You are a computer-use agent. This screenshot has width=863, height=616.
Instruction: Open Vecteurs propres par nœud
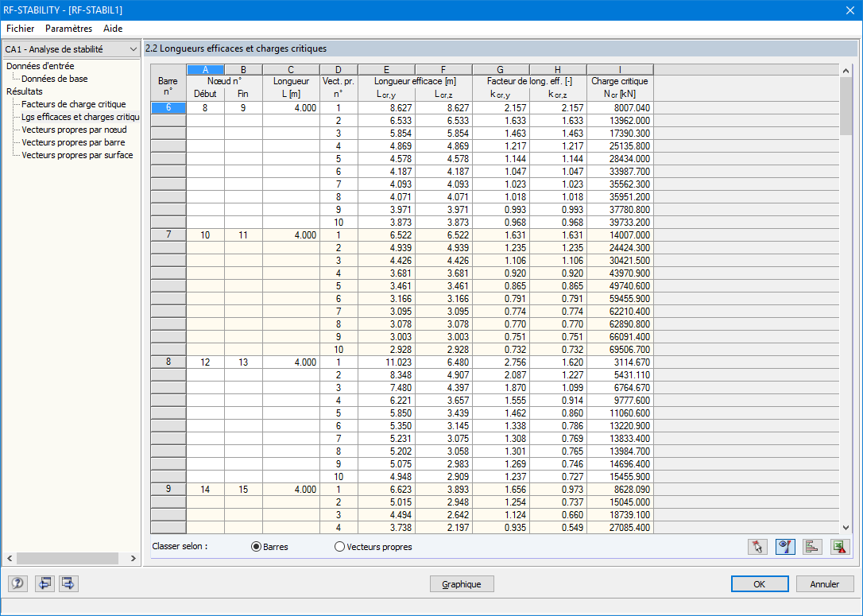(x=75, y=130)
